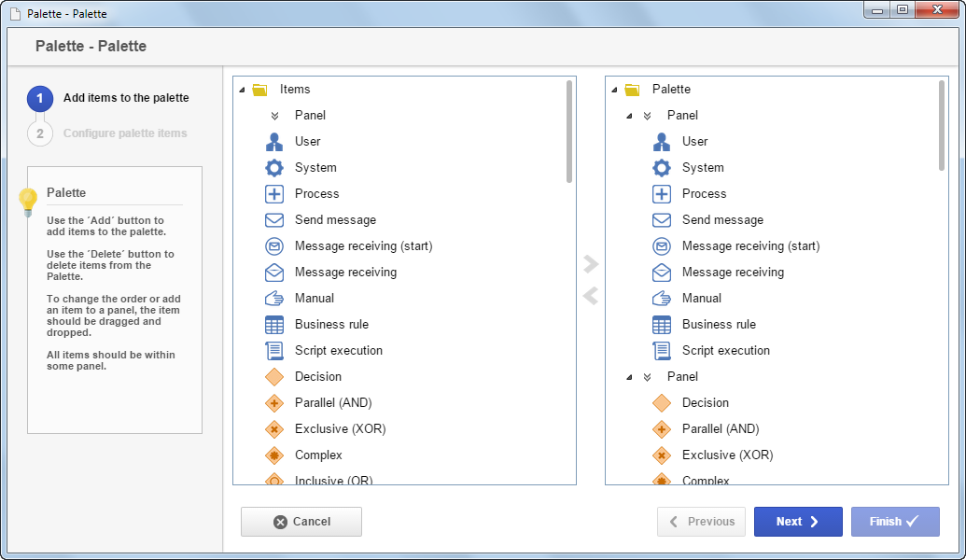Click the Delete left-arrow button between lists

(x=591, y=296)
